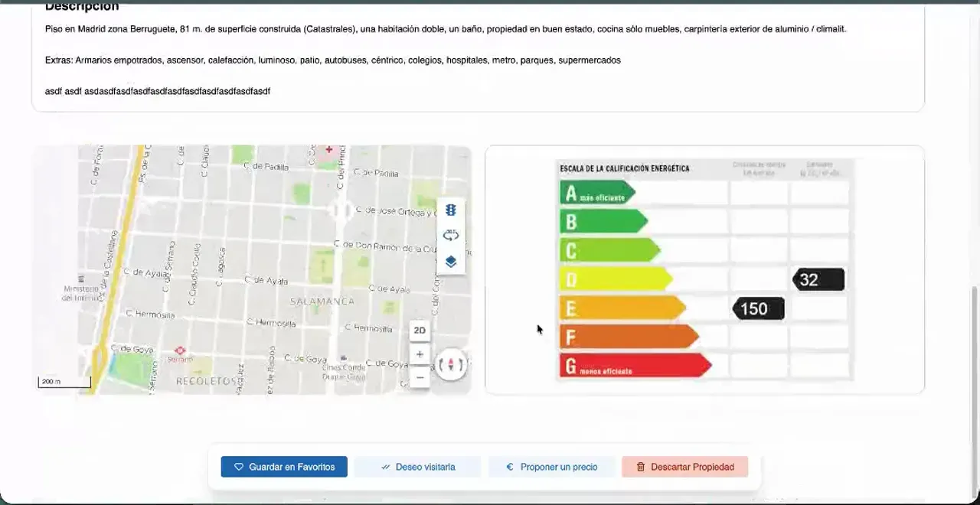Click the Cines Conde Duque Goya marker
The width and height of the screenshot is (980, 505).
click(x=344, y=358)
